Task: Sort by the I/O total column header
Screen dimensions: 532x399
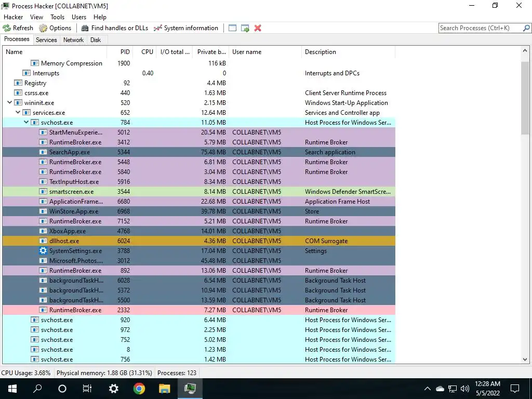Action: 175,52
